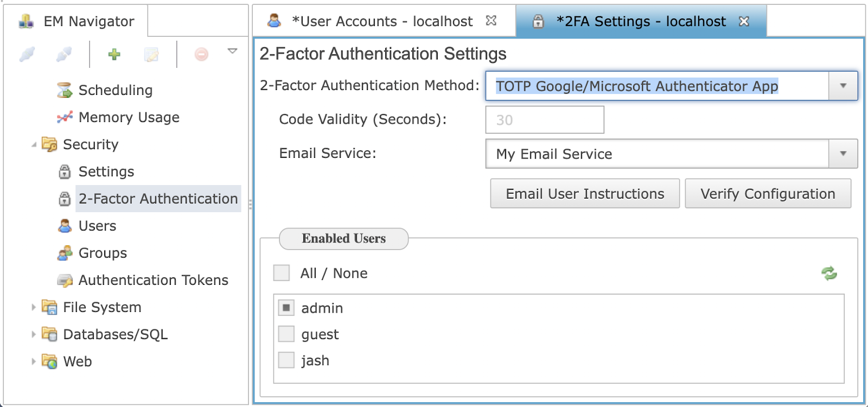Open Authentication Tokens tree item

pos(154,280)
